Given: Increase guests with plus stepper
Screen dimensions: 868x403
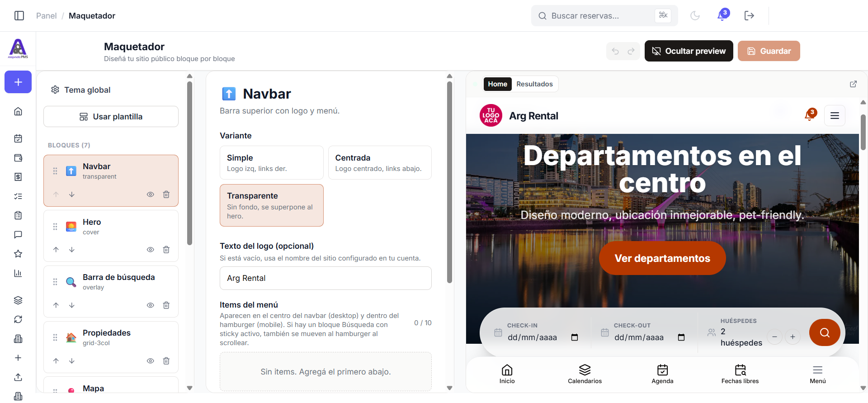Looking at the screenshot, I should click(793, 337).
